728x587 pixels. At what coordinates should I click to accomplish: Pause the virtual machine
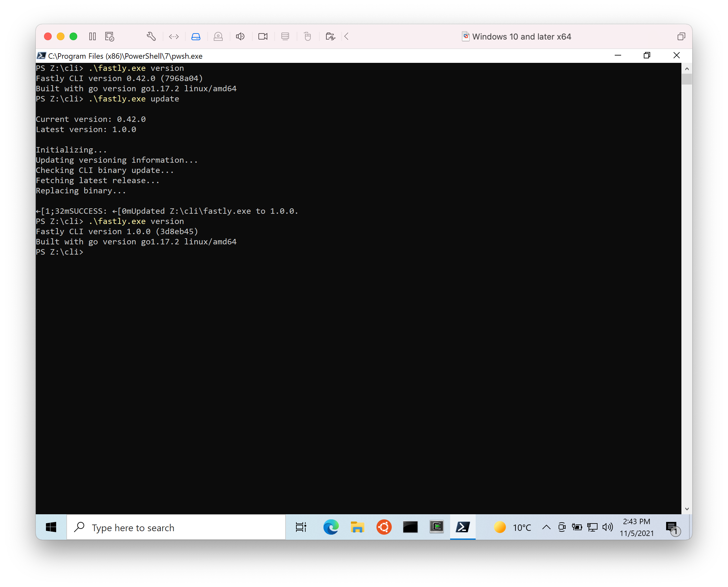(x=92, y=36)
